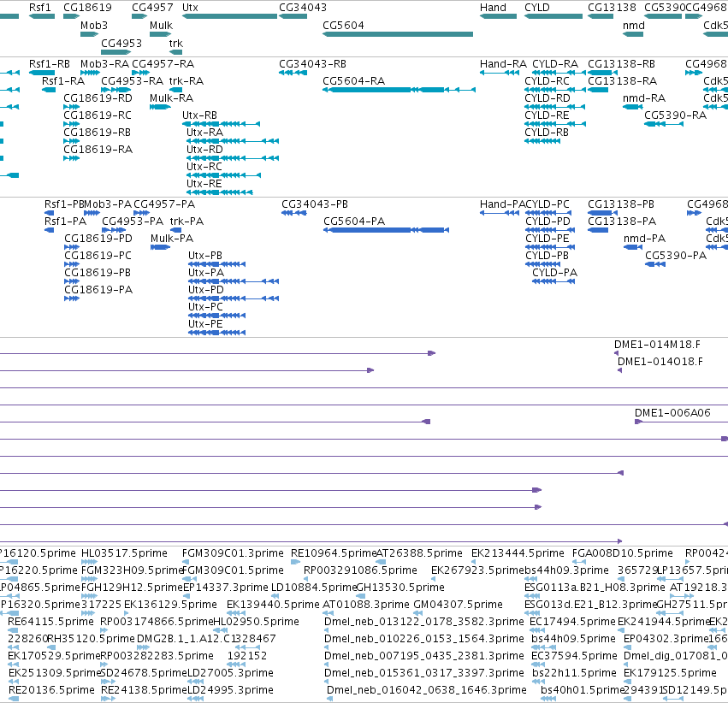The image size is (728, 703).
Task: Click the 'Dmel_neb_016042_0638_1646.3prime' EST label
Action: pyautogui.click(x=427, y=690)
